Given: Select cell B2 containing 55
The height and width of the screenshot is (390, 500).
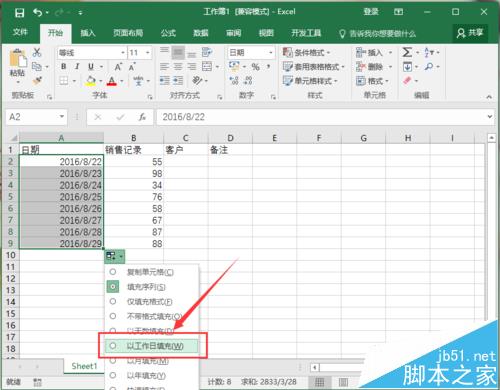Looking at the screenshot, I should pyautogui.click(x=133, y=162).
